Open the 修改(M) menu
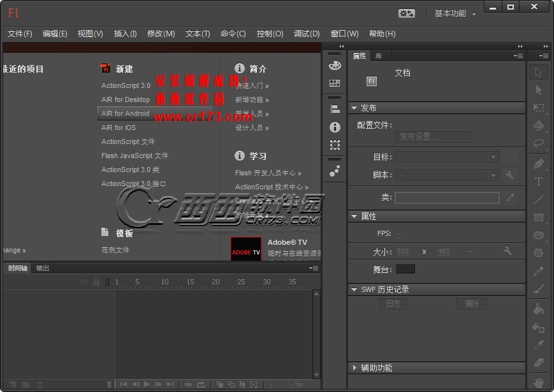The width and height of the screenshot is (554, 392). [x=161, y=34]
